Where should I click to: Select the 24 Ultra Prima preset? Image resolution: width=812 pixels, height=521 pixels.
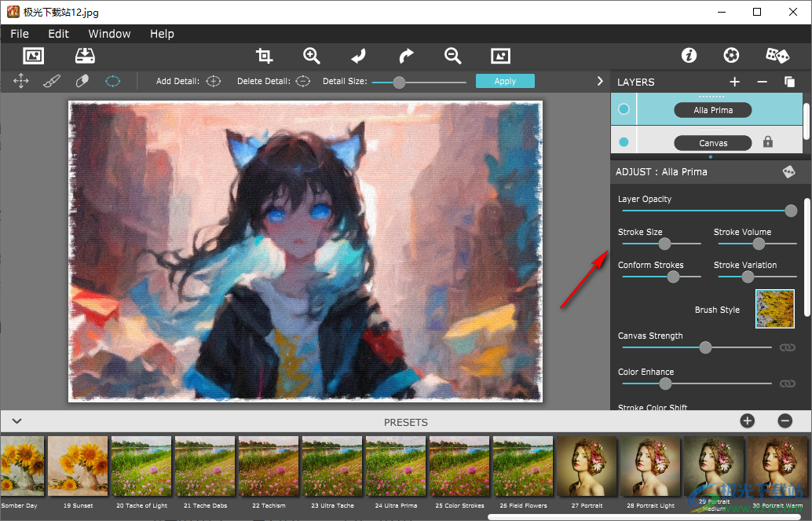pyautogui.click(x=395, y=466)
